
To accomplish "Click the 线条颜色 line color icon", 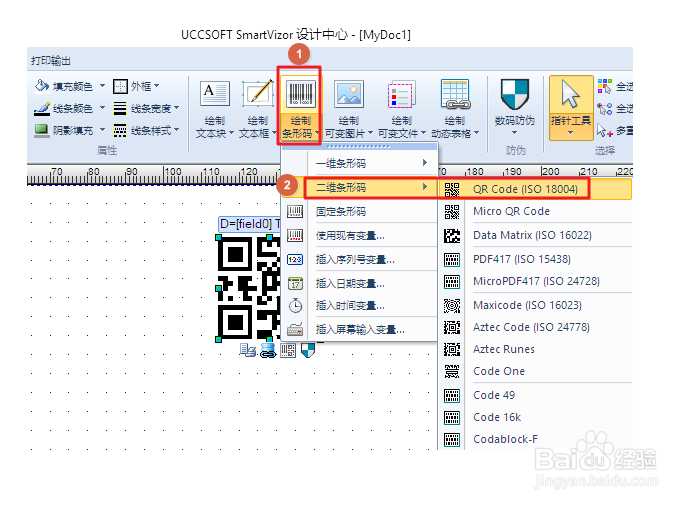I will tap(42, 108).
